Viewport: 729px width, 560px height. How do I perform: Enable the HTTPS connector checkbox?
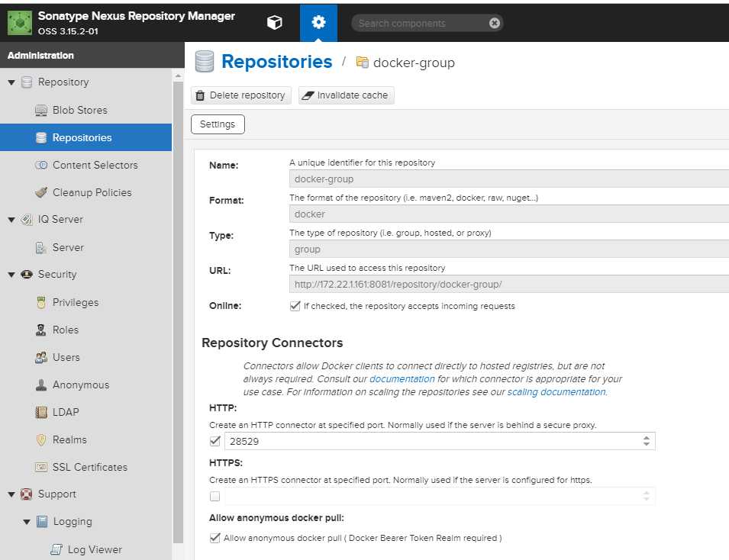coord(215,496)
